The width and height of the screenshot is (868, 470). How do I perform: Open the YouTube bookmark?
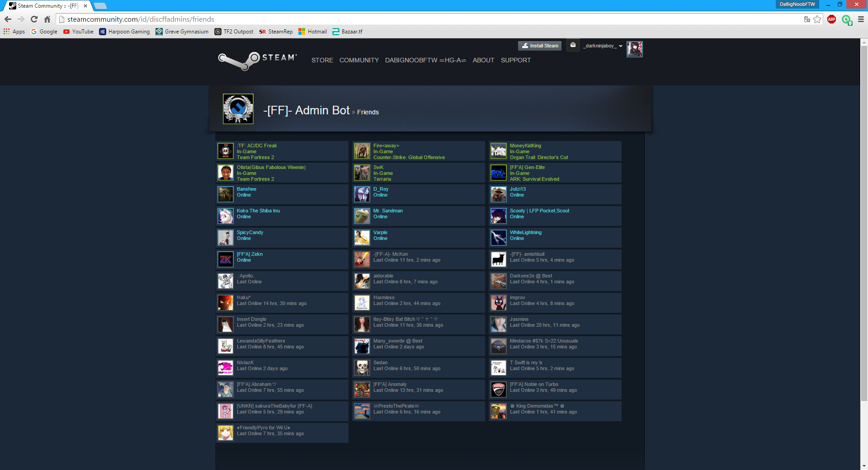pos(78,32)
